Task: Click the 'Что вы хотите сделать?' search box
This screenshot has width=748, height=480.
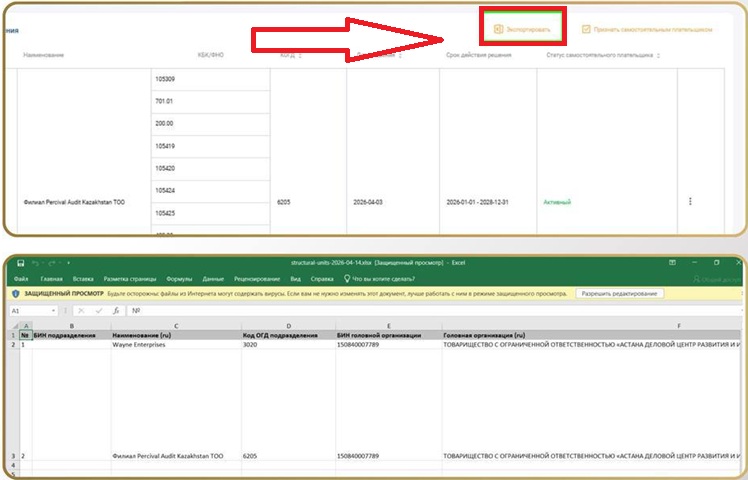Action: coord(385,279)
